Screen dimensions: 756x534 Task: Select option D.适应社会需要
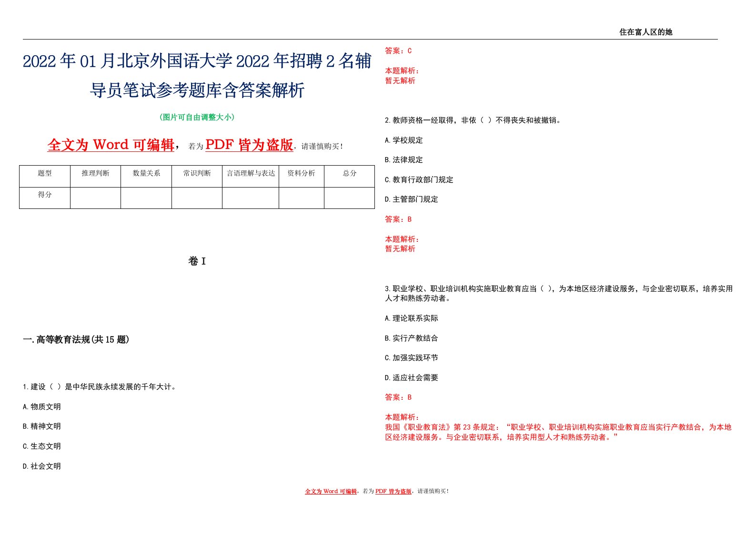pyautogui.click(x=412, y=378)
